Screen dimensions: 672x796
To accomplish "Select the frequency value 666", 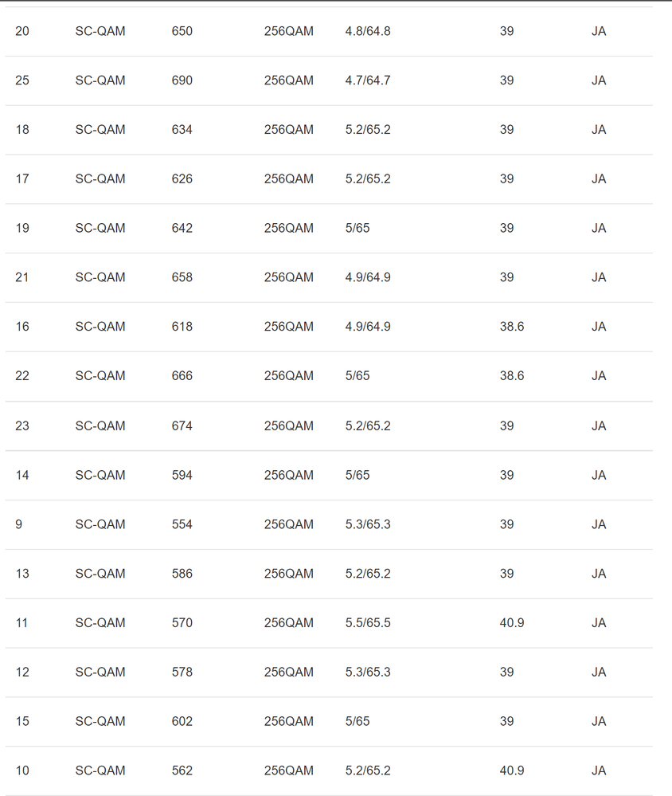I will (x=182, y=376).
